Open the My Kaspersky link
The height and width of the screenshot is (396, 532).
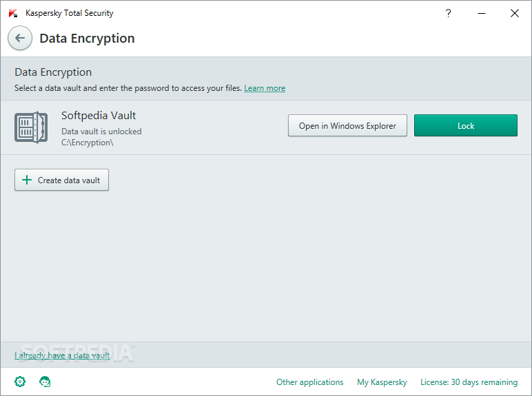pyautogui.click(x=382, y=382)
